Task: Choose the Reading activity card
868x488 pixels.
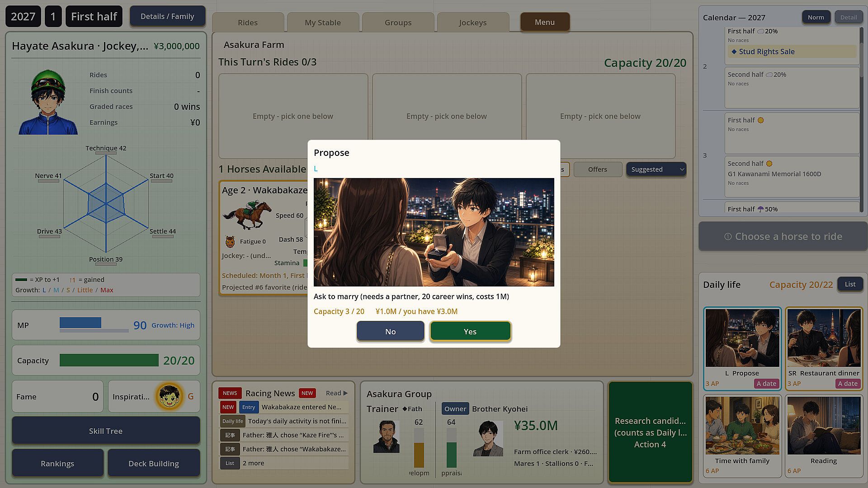Action: point(824,436)
